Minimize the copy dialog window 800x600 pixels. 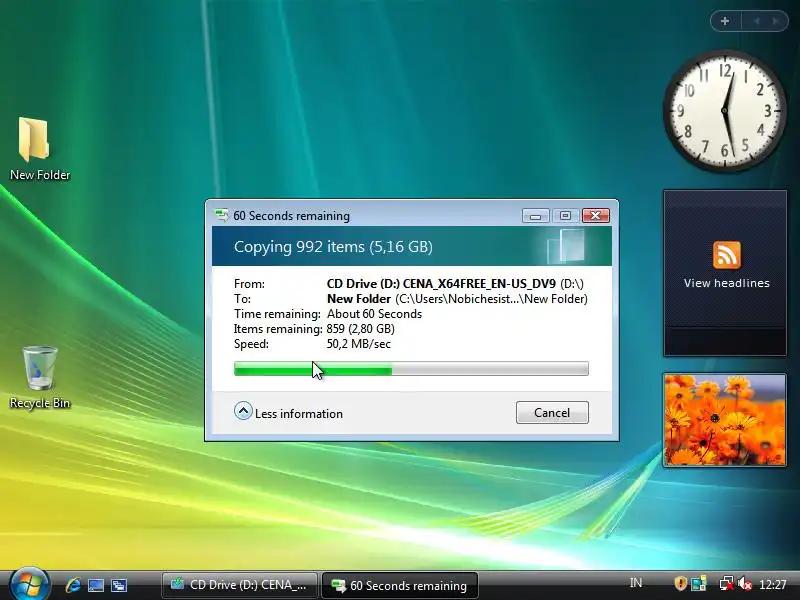pos(535,216)
